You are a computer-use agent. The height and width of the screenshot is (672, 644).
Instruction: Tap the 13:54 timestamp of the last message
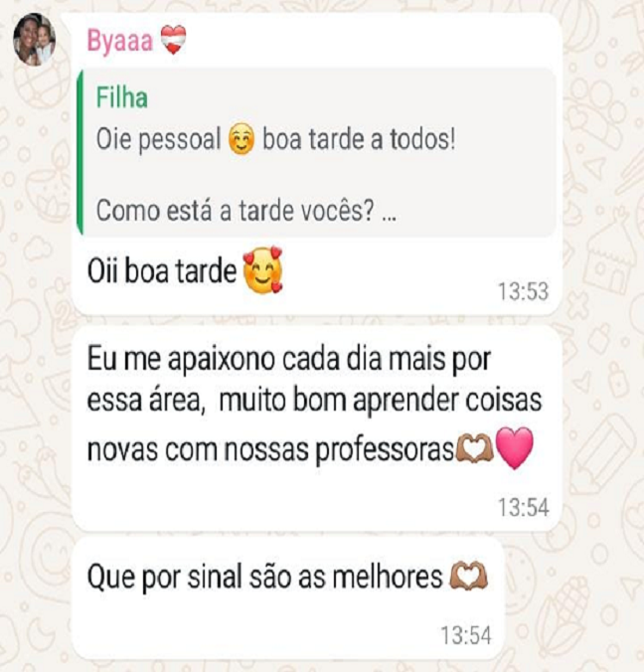pyautogui.click(x=466, y=635)
